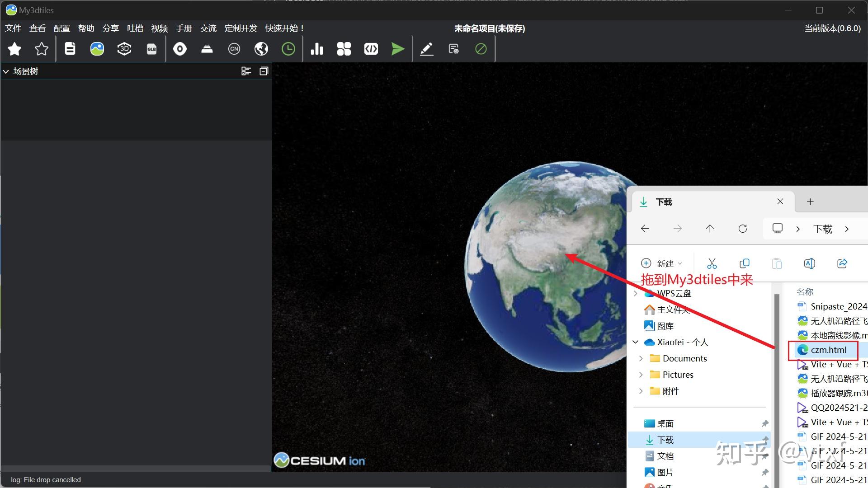Click the Rename icon in Explorer
Screen dimensions: 868x488
810,263
